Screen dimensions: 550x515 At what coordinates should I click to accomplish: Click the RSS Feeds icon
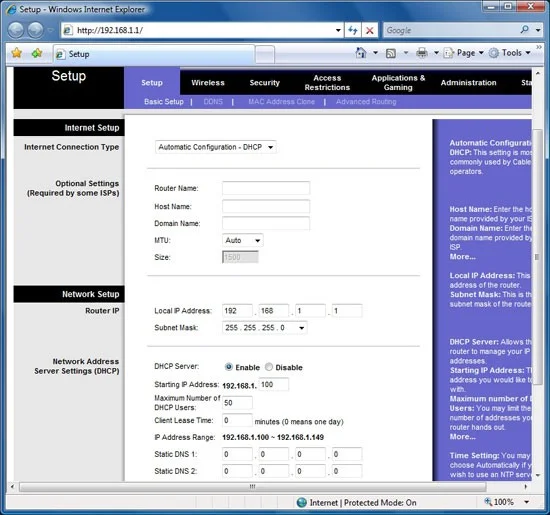391,53
